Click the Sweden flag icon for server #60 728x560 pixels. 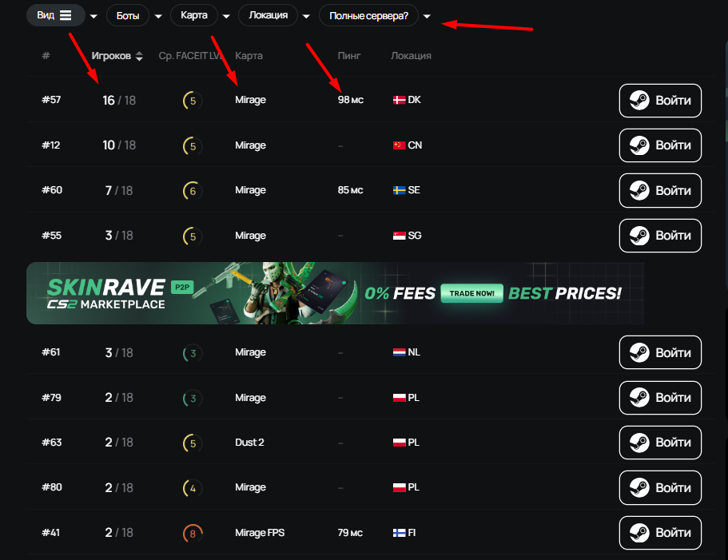tap(399, 190)
